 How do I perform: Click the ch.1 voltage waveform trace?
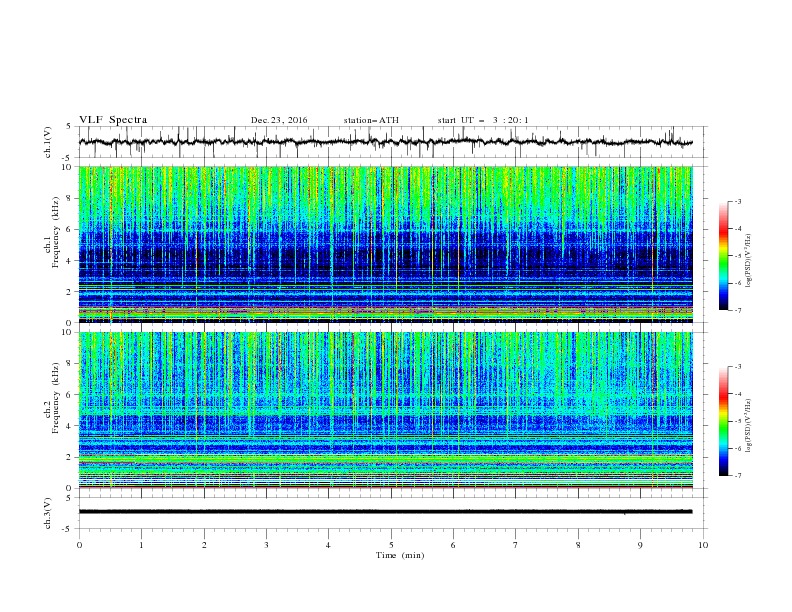click(385, 142)
